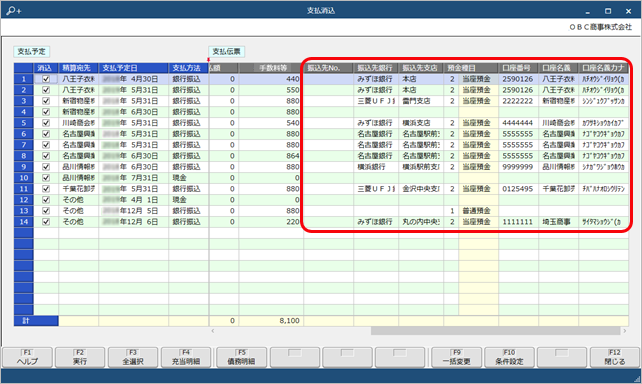Screen dimensions: 642x384
Task: Click the 振込先No. column header
Action: pyautogui.click(x=328, y=68)
